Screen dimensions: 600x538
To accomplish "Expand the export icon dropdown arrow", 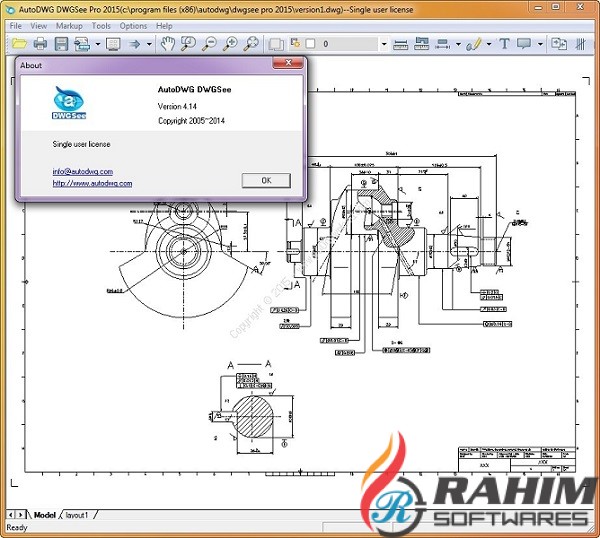I will pos(98,44).
